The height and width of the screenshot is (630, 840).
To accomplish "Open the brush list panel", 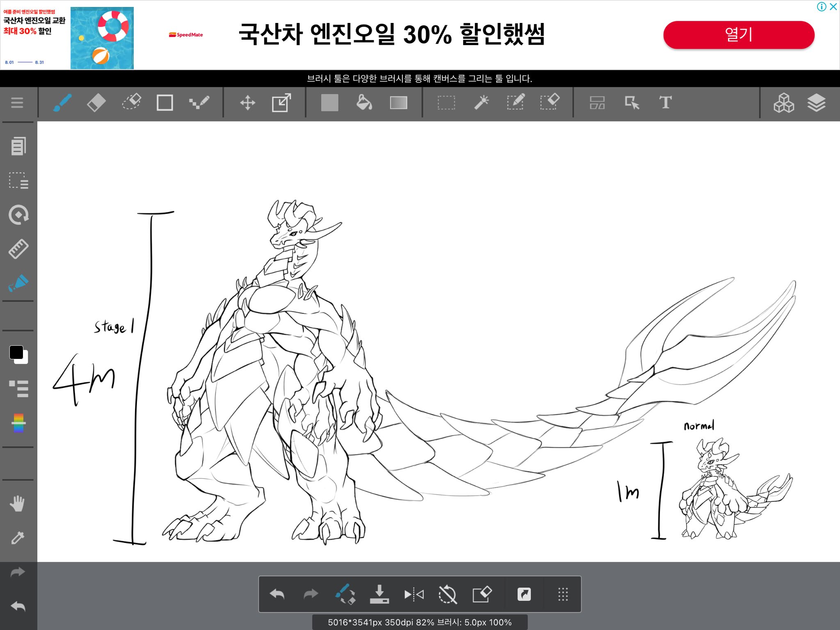I will point(18,389).
